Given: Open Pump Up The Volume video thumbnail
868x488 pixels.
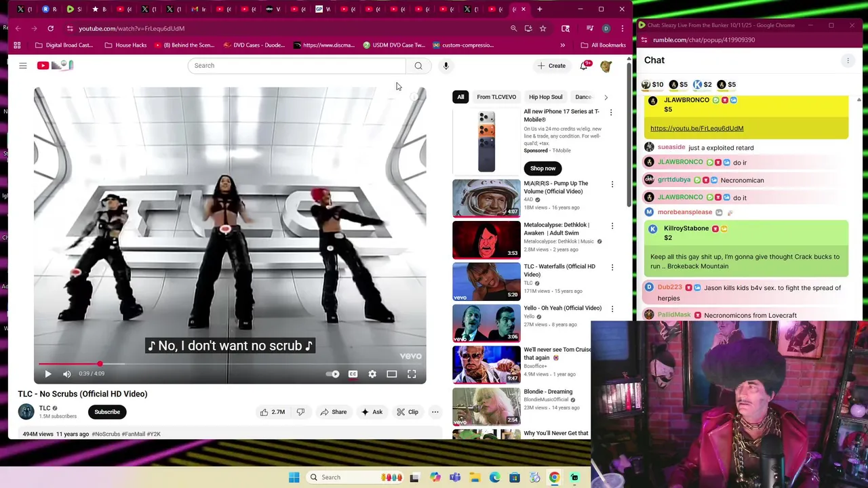Looking at the screenshot, I should click(x=486, y=198).
